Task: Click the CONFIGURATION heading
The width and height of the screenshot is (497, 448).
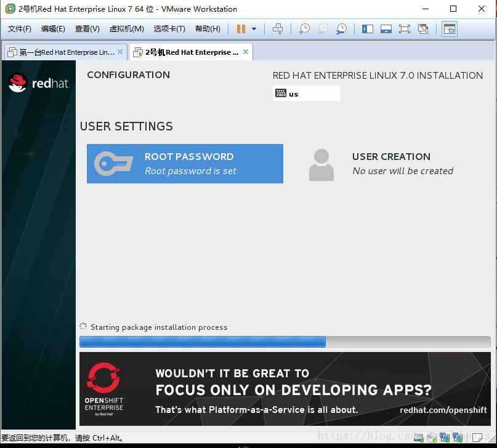Action: [x=128, y=74]
